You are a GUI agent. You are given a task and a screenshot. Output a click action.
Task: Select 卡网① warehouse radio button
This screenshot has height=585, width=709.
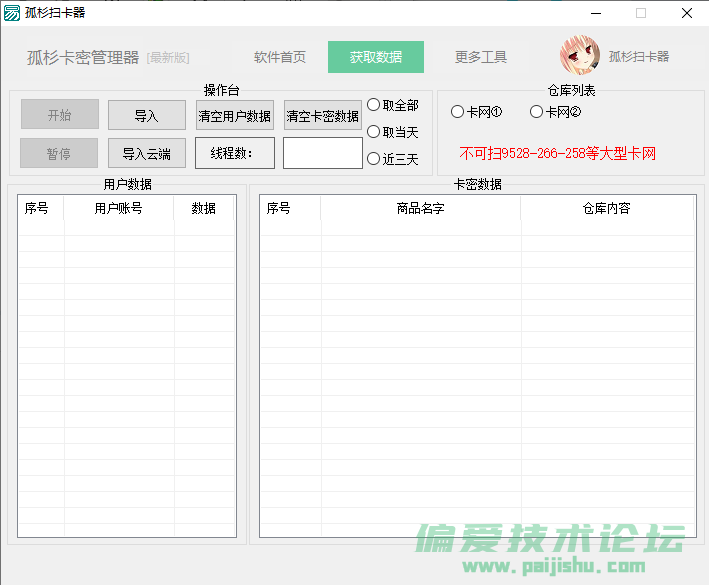point(458,112)
